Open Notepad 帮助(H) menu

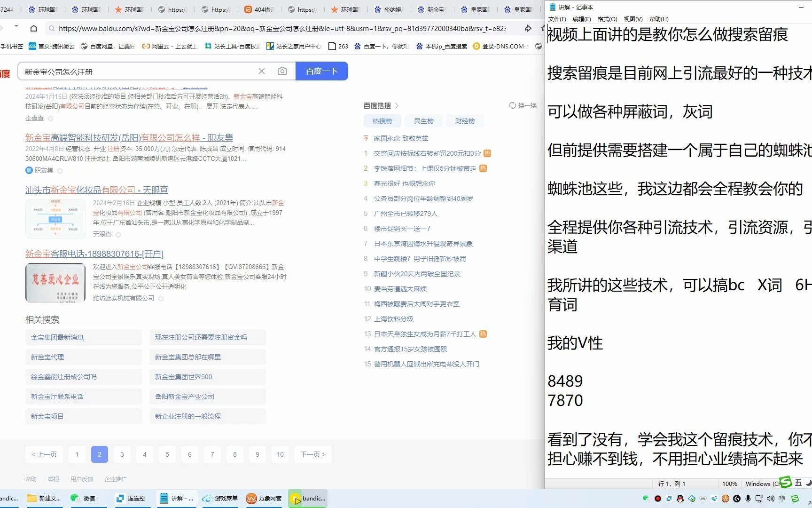tap(659, 19)
